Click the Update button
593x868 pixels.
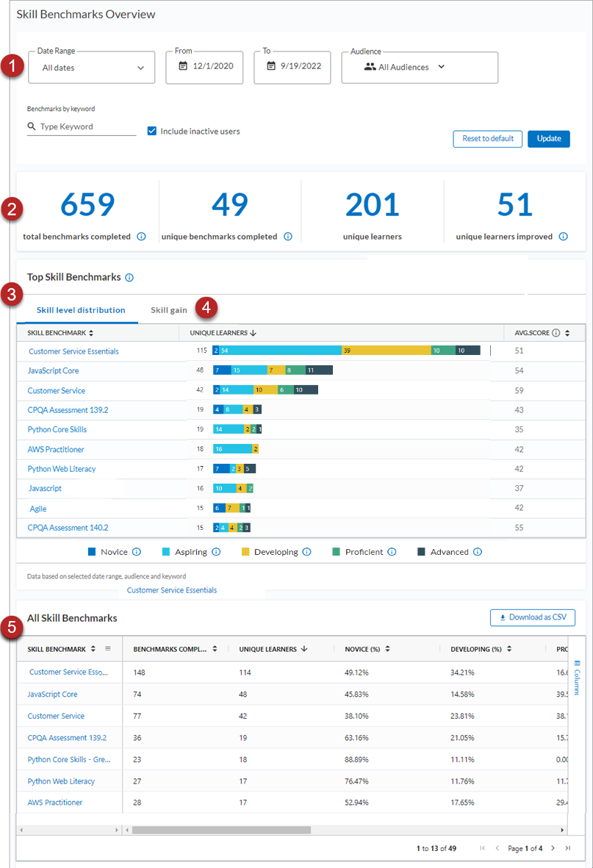click(549, 139)
